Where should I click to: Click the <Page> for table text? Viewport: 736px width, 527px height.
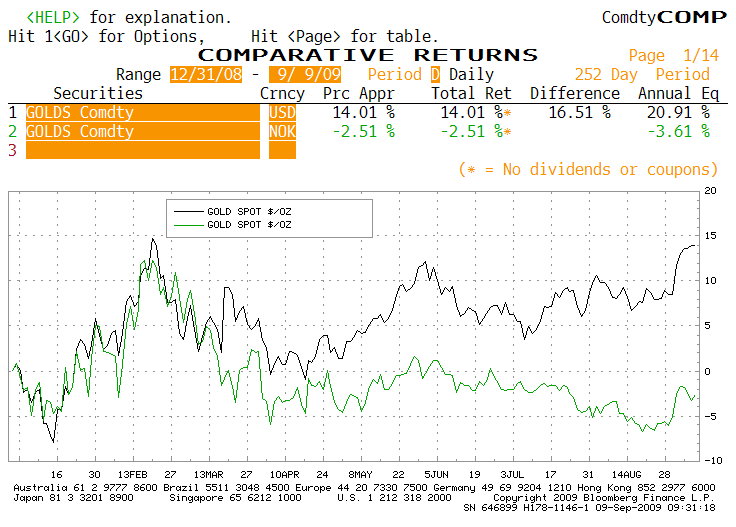coord(362,37)
